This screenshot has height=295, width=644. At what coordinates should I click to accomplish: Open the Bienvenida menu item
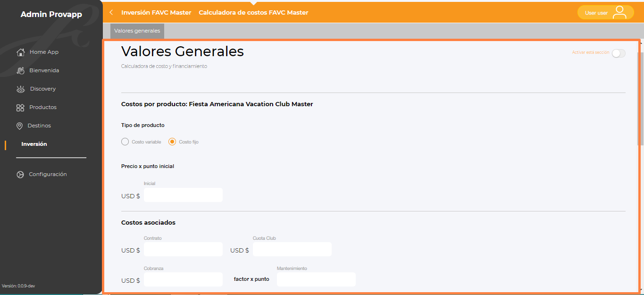tap(44, 70)
